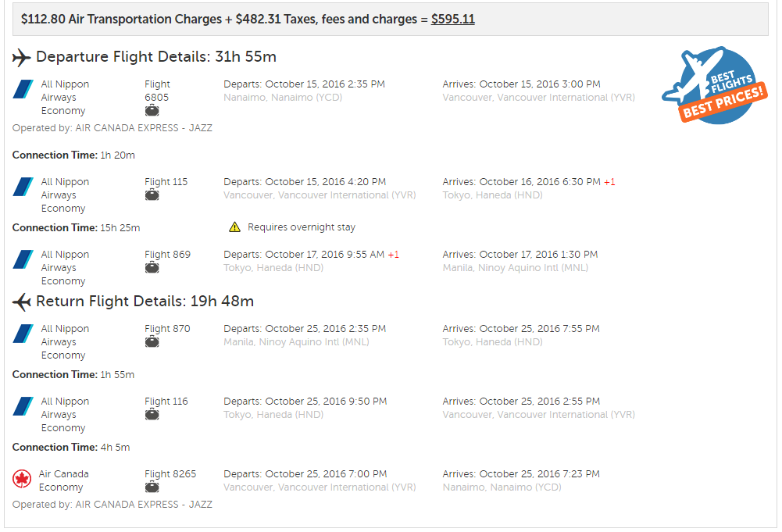The image size is (782, 532).
Task: Click '$482.31 Taxes, fees and charges' text
Action: click(327, 19)
